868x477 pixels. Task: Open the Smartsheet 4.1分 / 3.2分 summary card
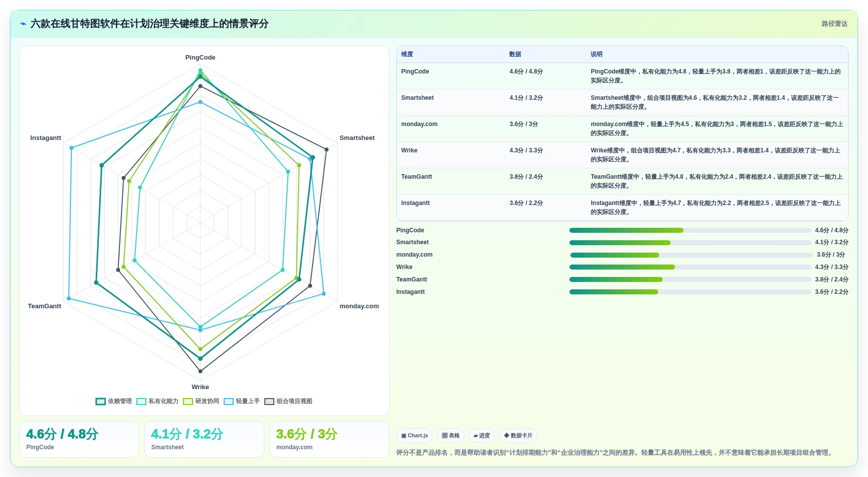point(204,439)
